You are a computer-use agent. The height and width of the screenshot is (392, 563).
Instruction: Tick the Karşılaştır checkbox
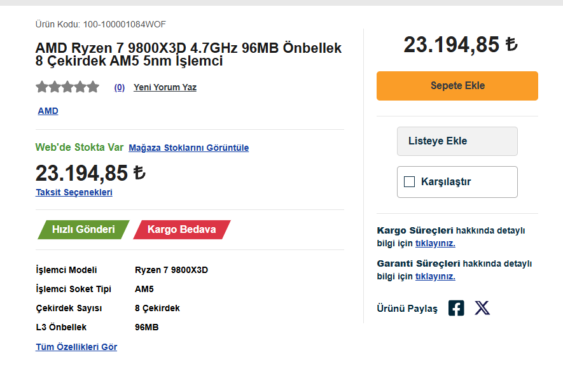click(410, 182)
